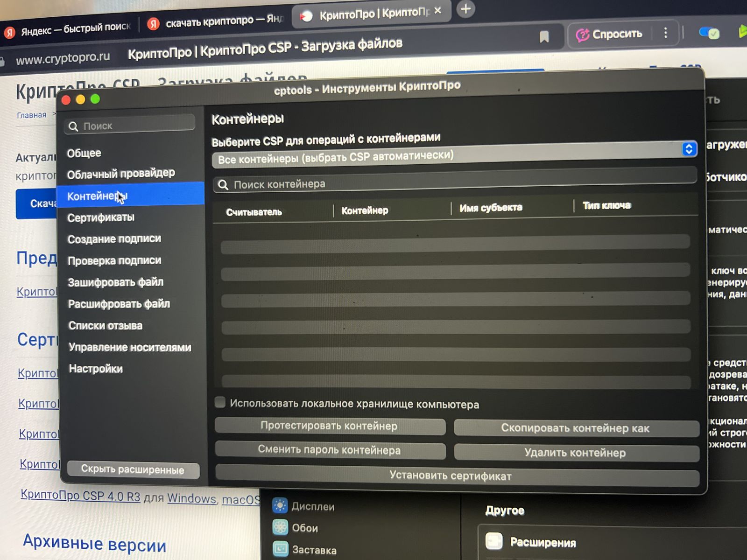Click the www.cryptopro.ru address
This screenshot has height=560, width=747.
point(63,58)
